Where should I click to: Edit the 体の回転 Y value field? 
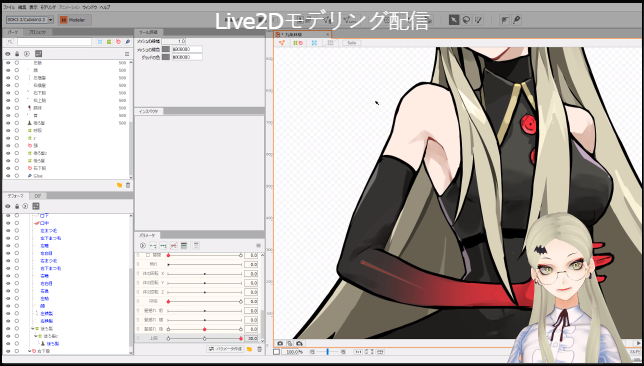click(251, 283)
